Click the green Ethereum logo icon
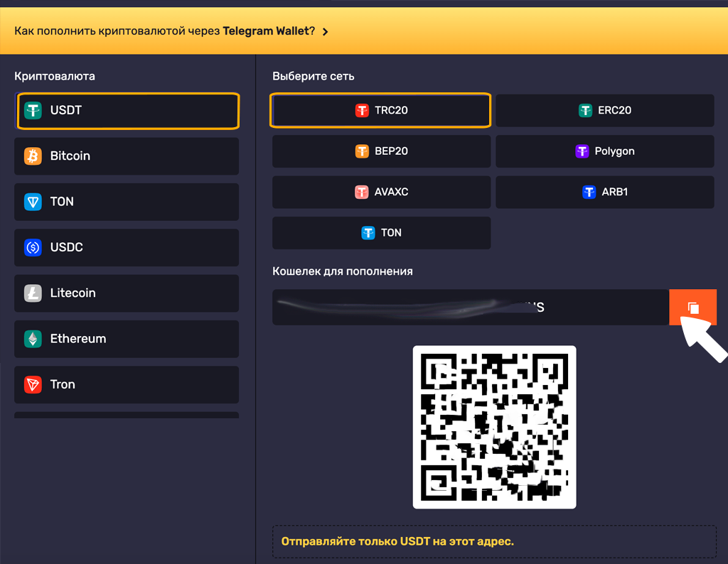Viewport: 728px width, 564px height. coord(33,339)
